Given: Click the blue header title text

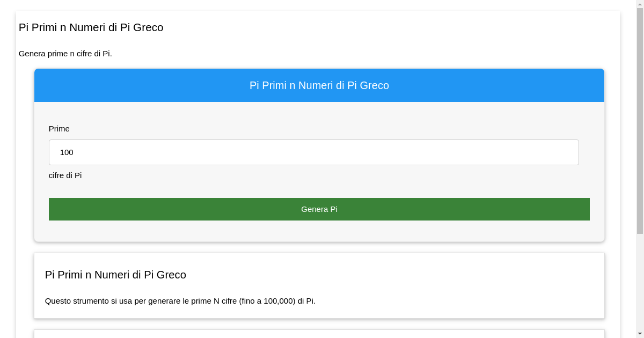Looking at the screenshot, I should tap(319, 85).
